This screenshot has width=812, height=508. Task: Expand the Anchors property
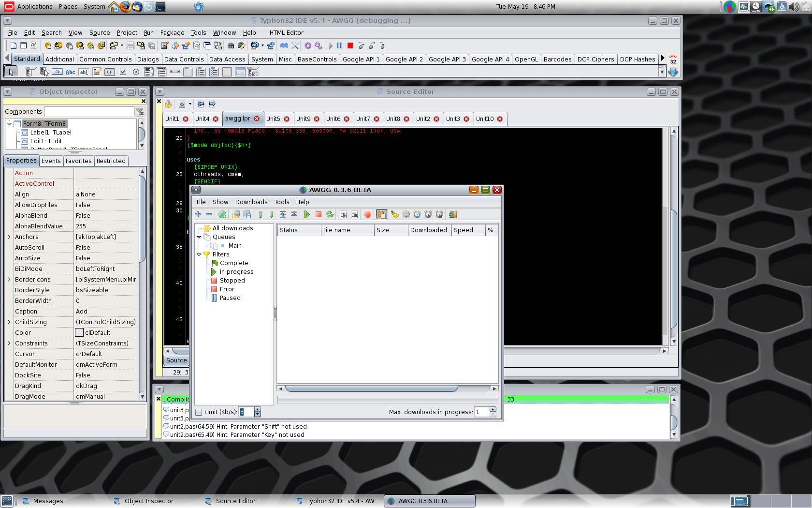[x=9, y=237]
